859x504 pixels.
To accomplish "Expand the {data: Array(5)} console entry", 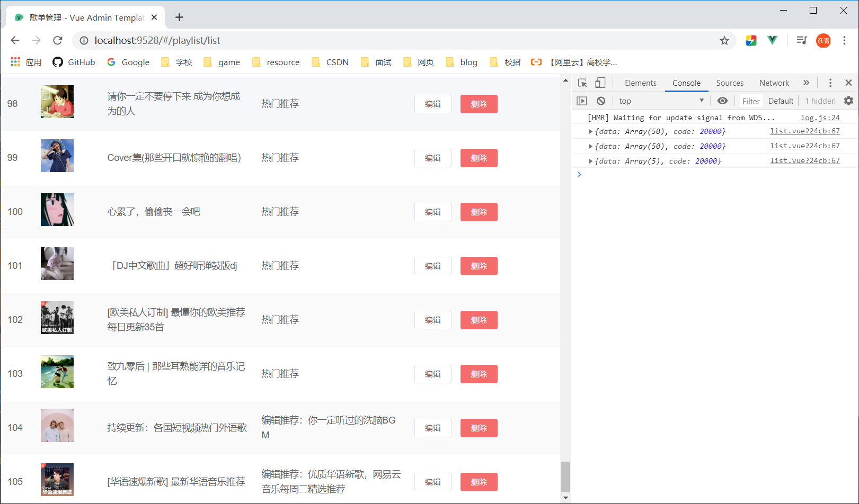I will (x=590, y=160).
